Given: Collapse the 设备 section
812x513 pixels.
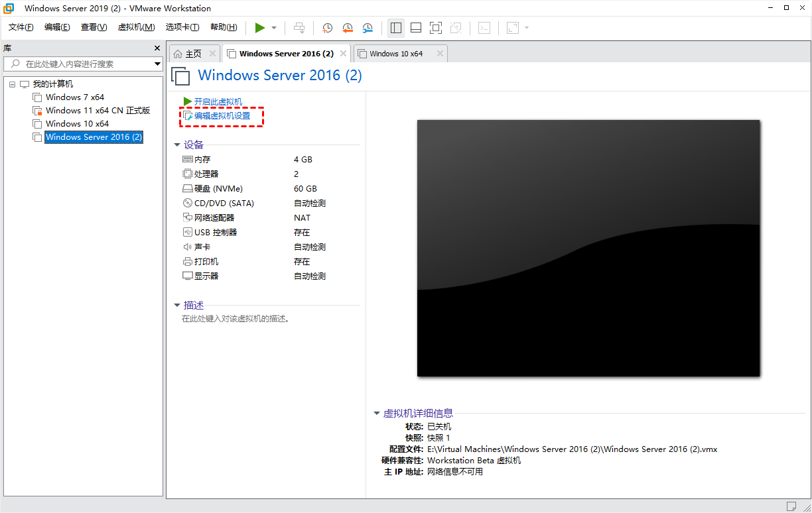Looking at the screenshot, I should point(177,144).
